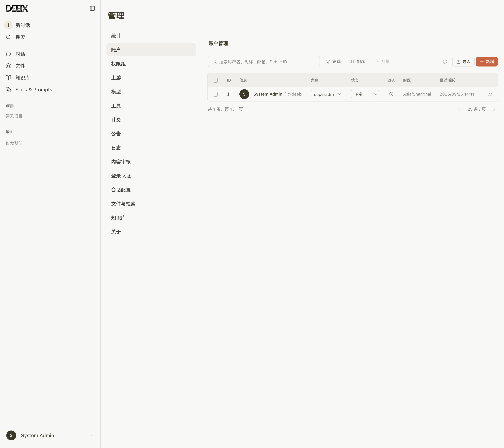Click the S avatar in the table row
The image size is (504, 448).
[244, 94]
